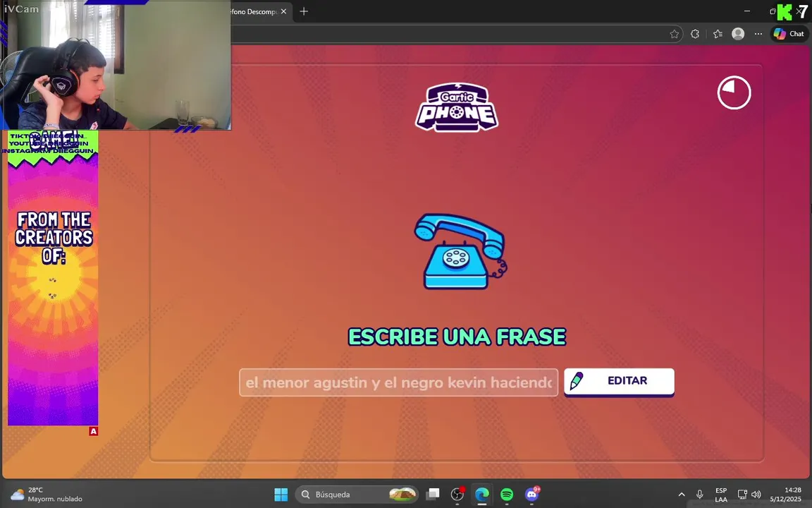Switch to Microsoft Edge in taskbar
Image resolution: width=812 pixels, height=508 pixels.
pyautogui.click(x=482, y=495)
